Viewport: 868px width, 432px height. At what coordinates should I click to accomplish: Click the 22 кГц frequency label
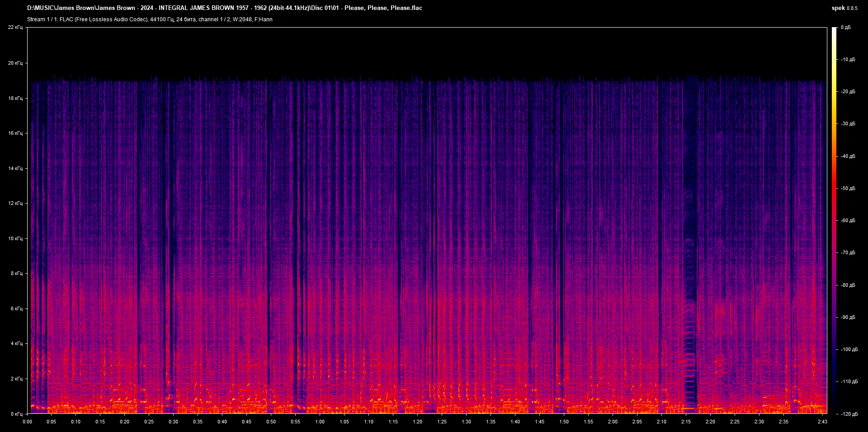pyautogui.click(x=15, y=28)
